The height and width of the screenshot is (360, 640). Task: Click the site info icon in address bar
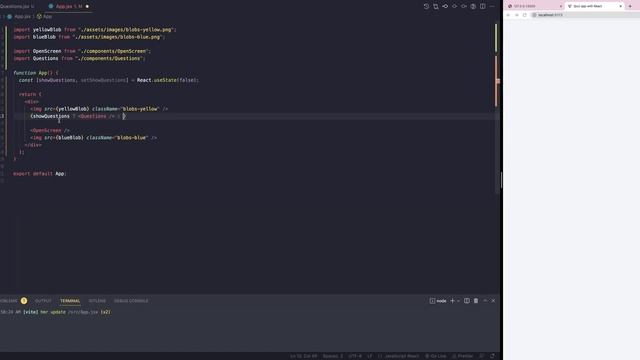[534, 15]
